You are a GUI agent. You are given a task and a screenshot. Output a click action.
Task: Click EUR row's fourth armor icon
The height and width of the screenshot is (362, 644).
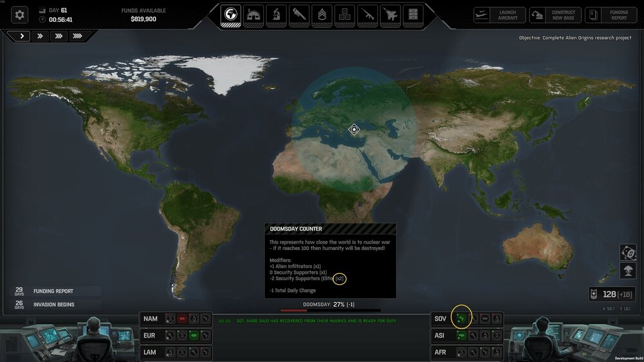pyautogui.click(x=205, y=336)
